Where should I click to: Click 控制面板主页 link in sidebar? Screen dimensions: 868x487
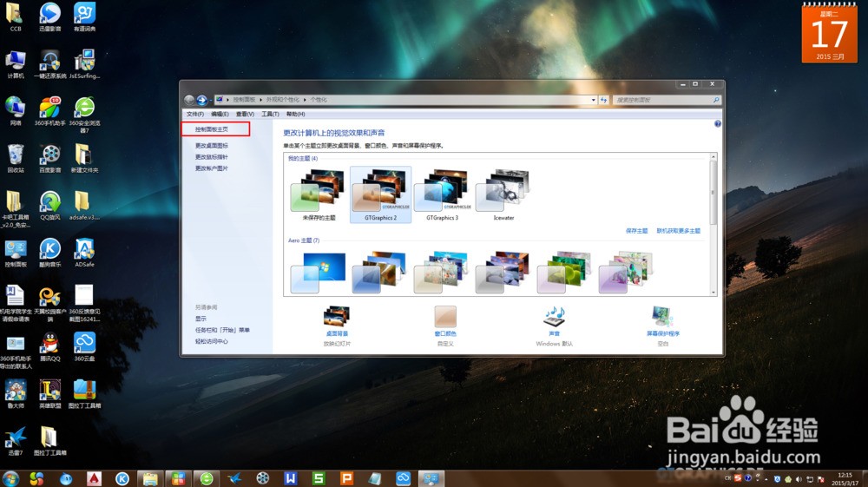pos(215,129)
